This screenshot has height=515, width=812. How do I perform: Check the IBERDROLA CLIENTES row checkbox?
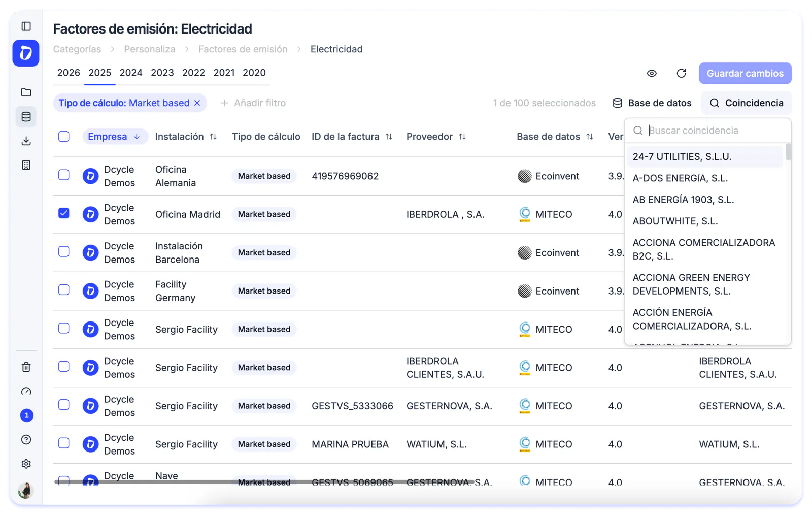tap(64, 367)
